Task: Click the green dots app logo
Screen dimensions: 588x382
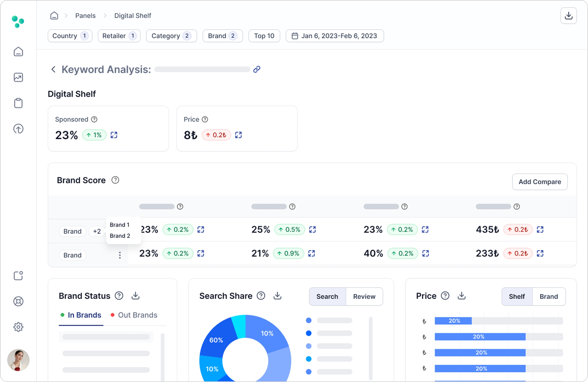Action: [18, 22]
